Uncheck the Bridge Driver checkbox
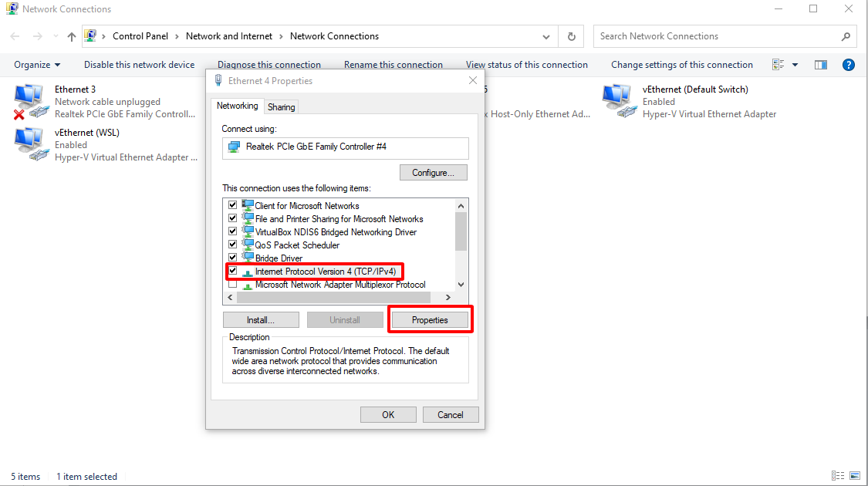Image resolution: width=868 pixels, height=486 pixels. tap(232, 258)
